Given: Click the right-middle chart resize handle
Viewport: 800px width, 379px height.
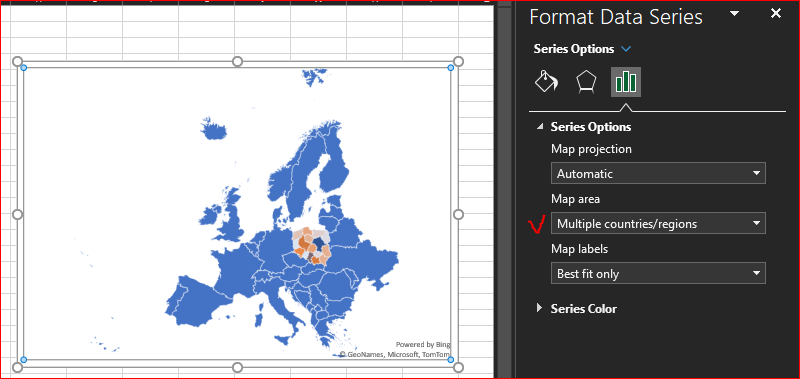Looking at the screenshot, I should 458,214.
